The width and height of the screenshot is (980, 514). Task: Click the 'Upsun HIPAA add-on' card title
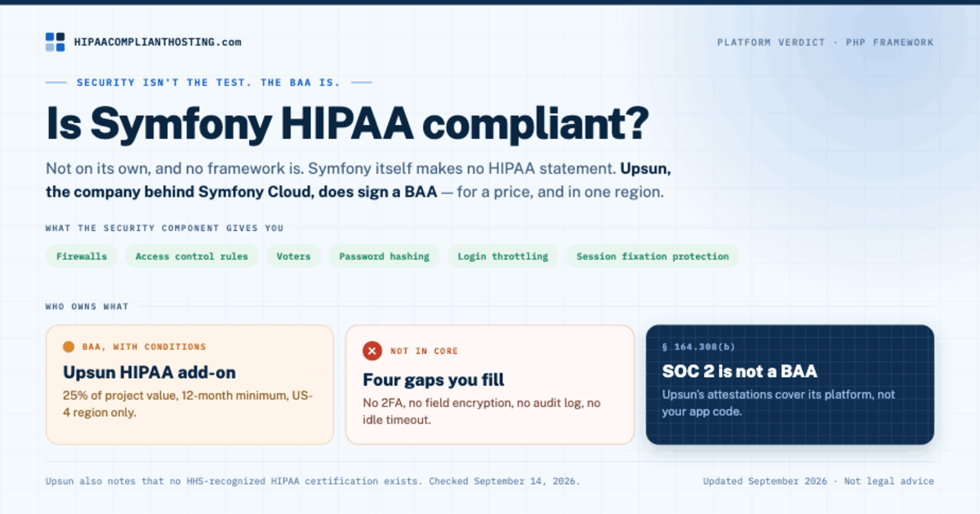coord(149,373)
